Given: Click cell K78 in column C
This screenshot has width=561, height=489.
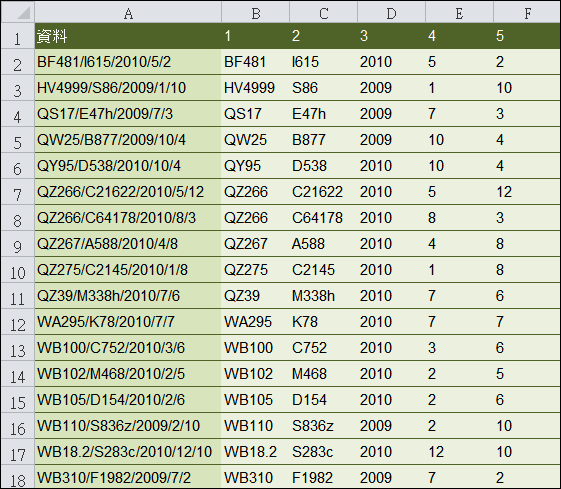Looking at the screenshot, I should [323, 322].
